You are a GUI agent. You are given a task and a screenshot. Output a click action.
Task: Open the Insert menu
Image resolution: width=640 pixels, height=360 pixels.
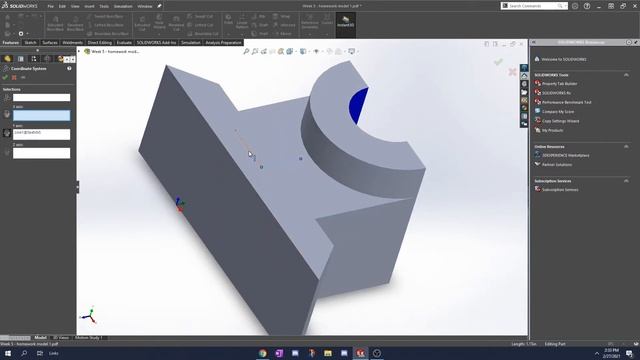pos(89,6)
